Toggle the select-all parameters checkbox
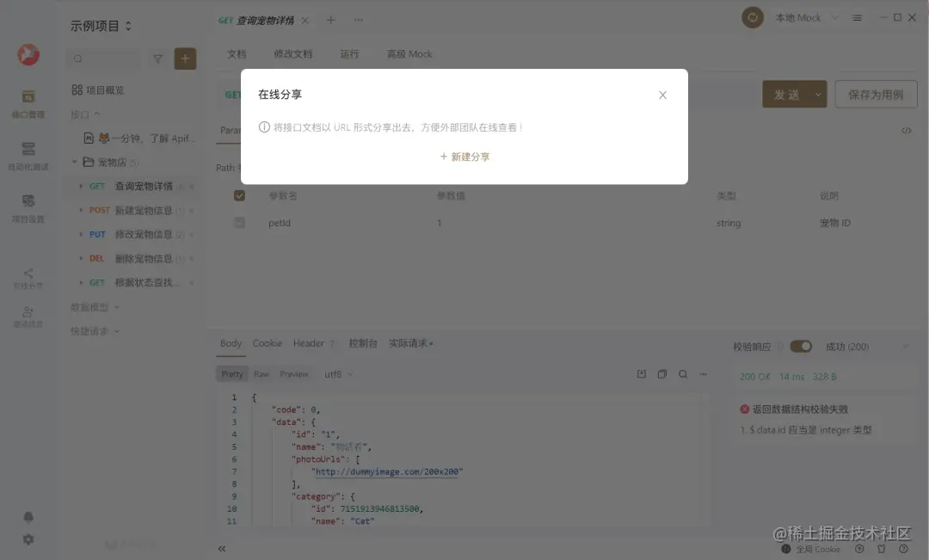 click(x=239, y=195)
